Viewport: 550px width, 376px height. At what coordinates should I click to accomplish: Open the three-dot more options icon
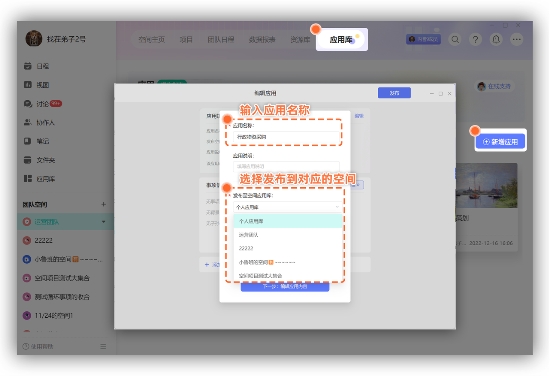516,39
